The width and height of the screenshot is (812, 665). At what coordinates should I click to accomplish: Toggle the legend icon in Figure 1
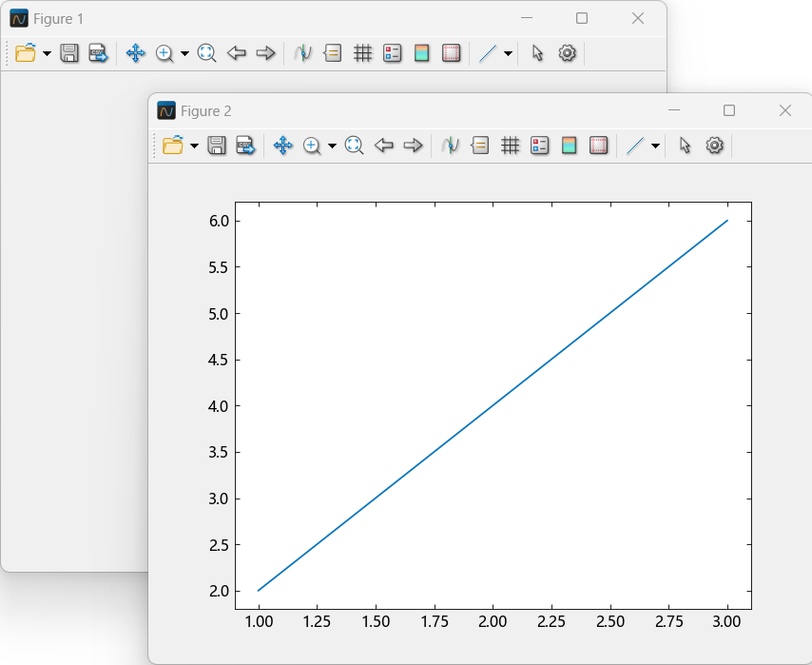(392, 53)
